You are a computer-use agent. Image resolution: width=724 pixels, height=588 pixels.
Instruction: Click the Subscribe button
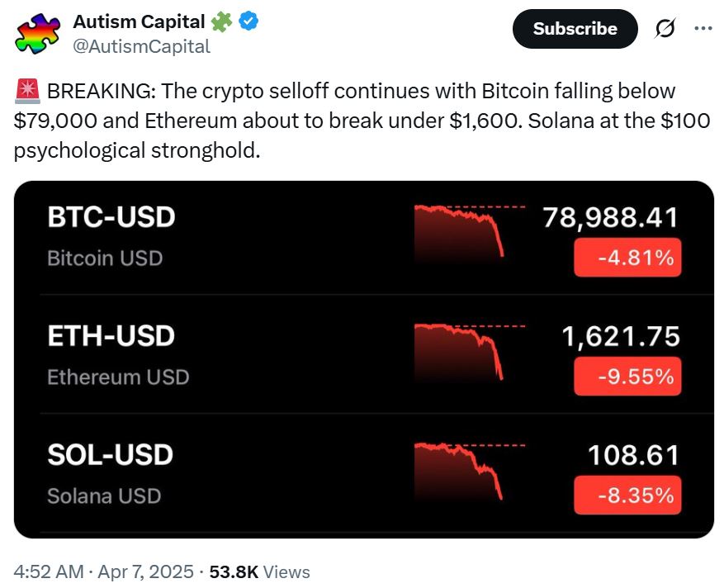(575, 29)
